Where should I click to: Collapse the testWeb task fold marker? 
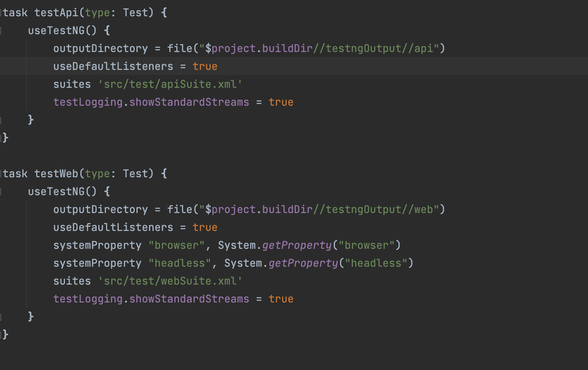[1, 174]
